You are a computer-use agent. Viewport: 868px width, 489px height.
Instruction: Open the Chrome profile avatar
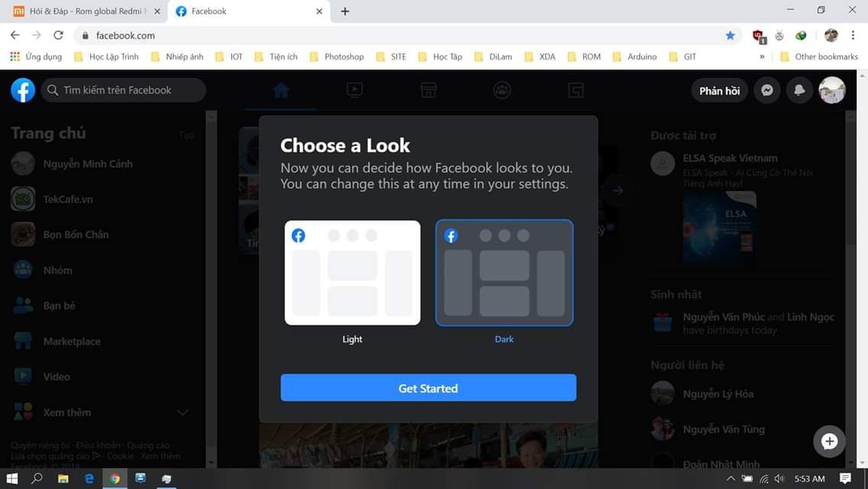831,35
